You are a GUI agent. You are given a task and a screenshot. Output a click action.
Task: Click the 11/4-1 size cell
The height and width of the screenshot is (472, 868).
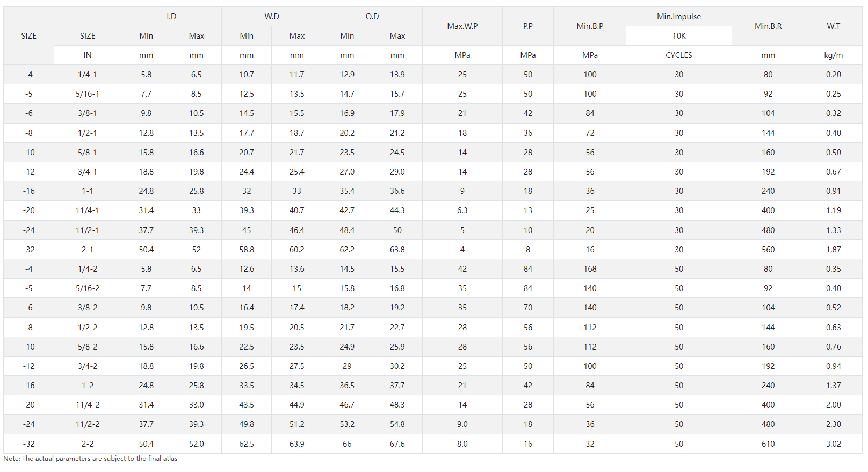coord(88,210)
